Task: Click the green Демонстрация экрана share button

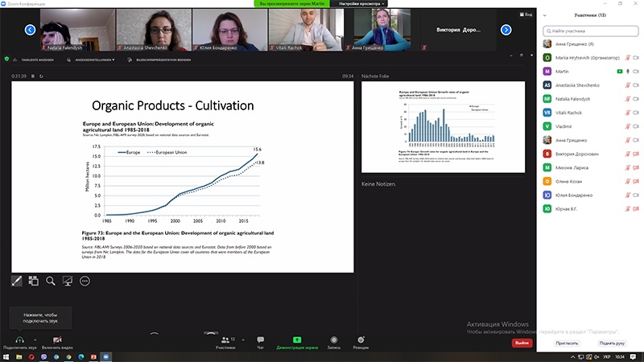Action: 297,341
